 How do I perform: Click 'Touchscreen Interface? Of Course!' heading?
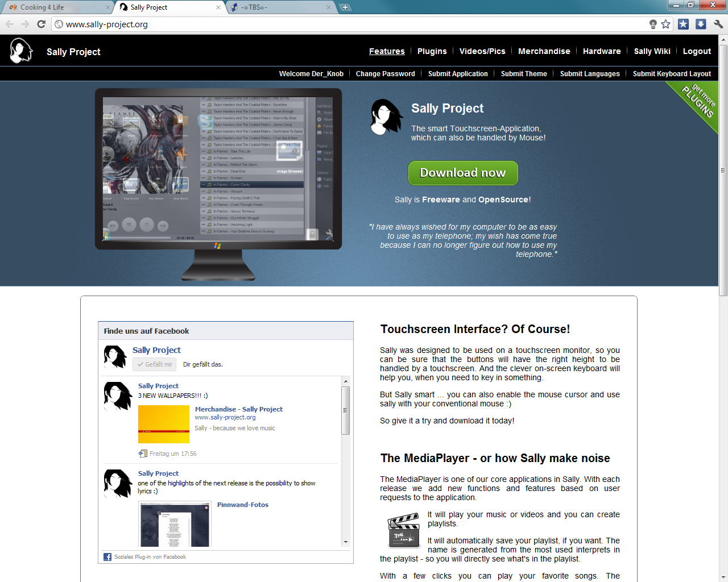(x=475, y=329)
